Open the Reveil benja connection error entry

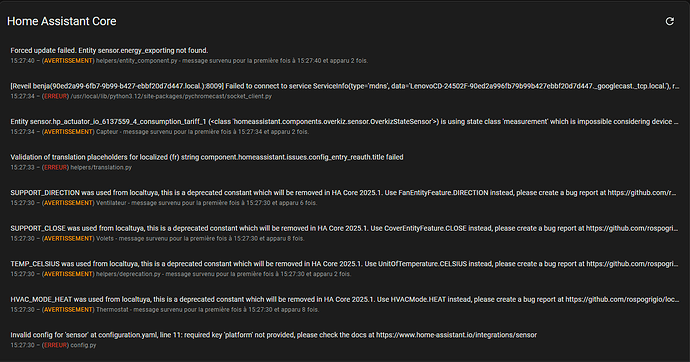coord(345,91)
